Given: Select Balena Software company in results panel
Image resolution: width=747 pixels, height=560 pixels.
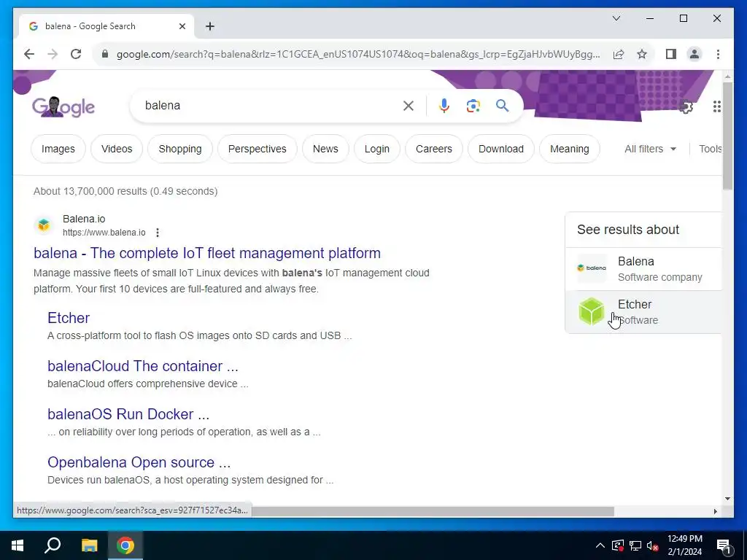Looking at the screenshot, I should tap(643, 269).
